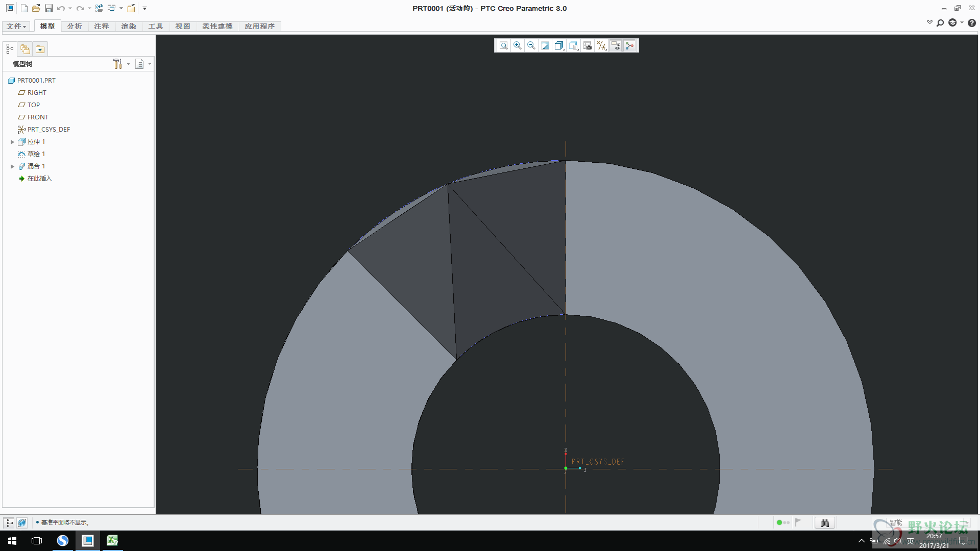The height and width of the screenshot is (551, 980).
Task: Switch to the 渲染 ribbon tab
Action: [129, 26]
